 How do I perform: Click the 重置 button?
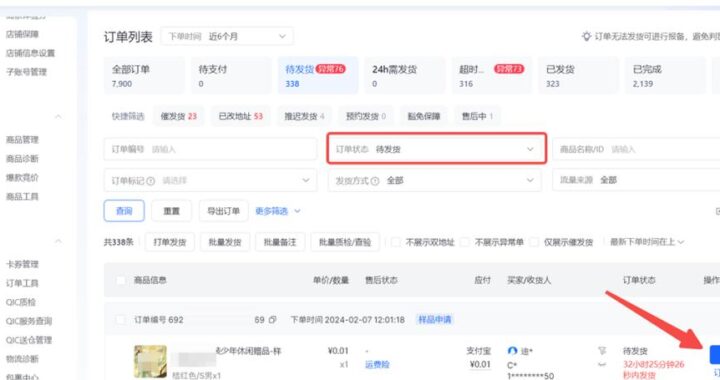171,211
